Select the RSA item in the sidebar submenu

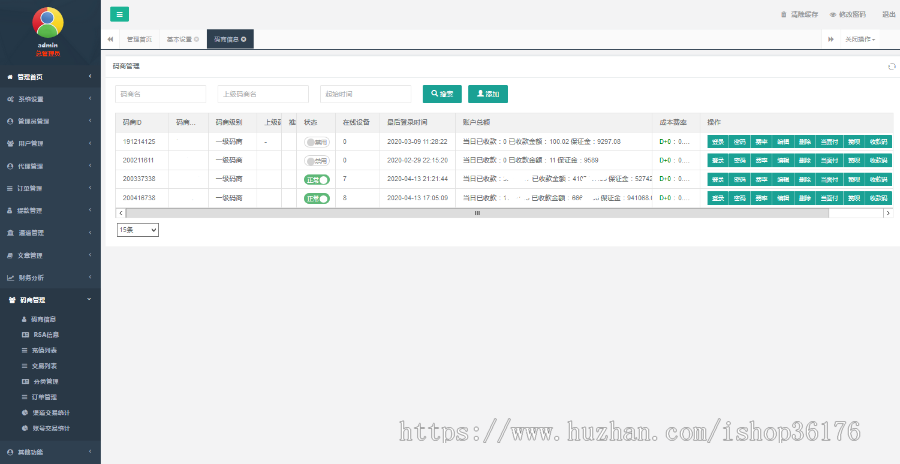tap(46, 335)
